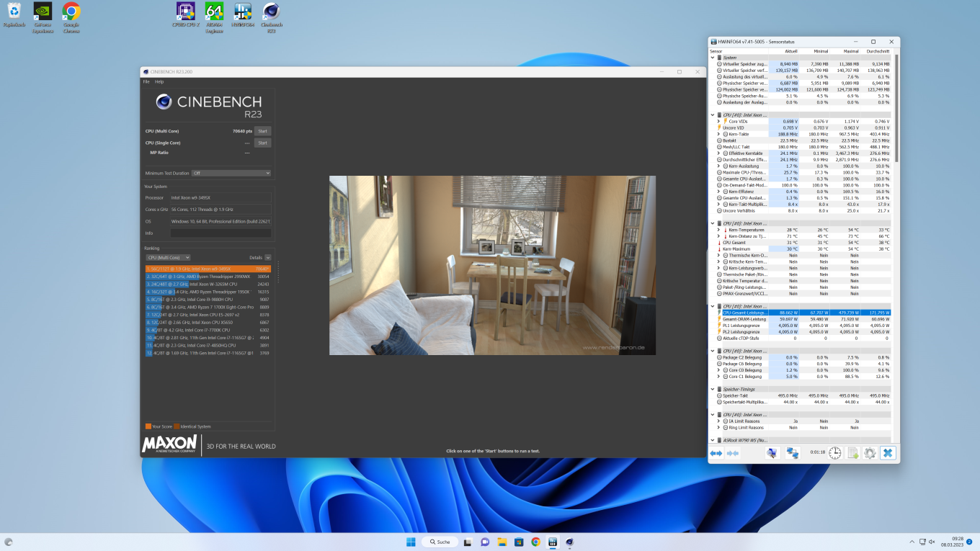Expand the IA Limit Reasons row

coord(718,421)
